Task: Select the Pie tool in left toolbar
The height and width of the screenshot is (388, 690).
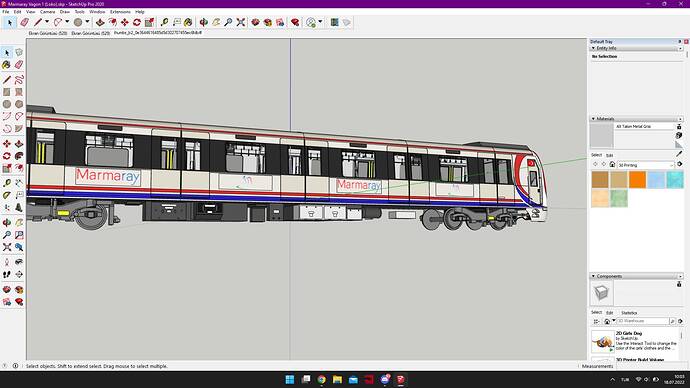Action: coord(19,129)
